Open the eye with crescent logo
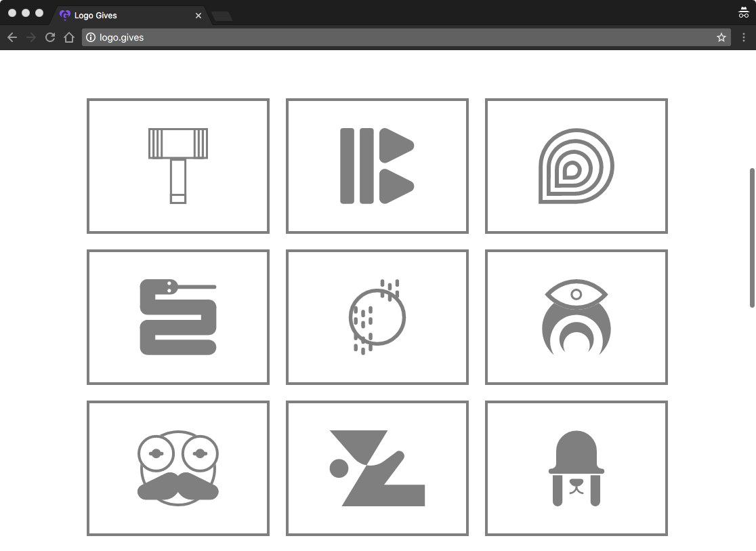Image resolution: width=756 pixels, height=551 pixels. coord(576,317)
